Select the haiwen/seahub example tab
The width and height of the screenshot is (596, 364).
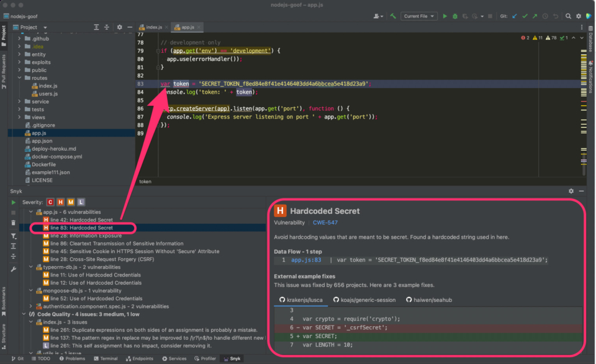point(429,300)
